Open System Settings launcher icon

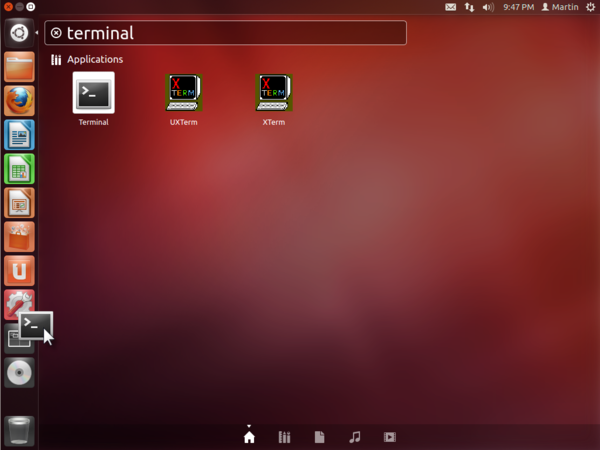tap(17, 302)
